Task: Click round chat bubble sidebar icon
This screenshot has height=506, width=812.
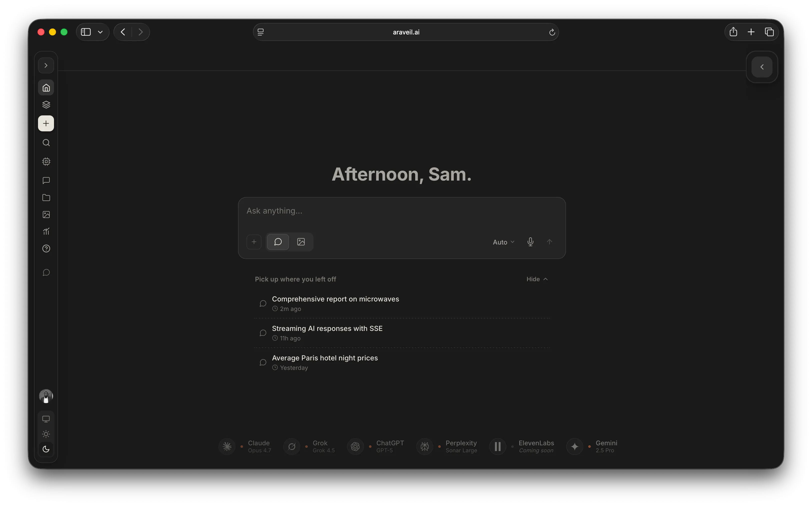Action: (x=46, y=272)
